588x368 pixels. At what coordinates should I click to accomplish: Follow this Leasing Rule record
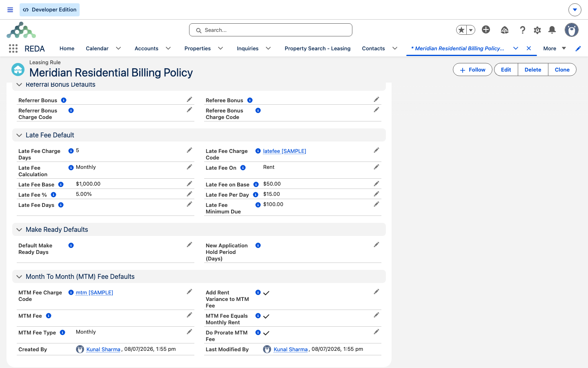pos(472,70)
